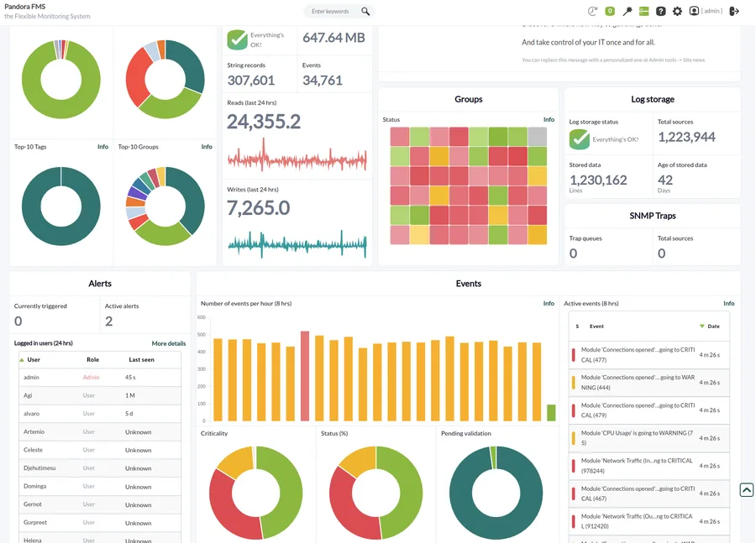The image size is (756, 543).
Task: Open the help question mark icon
Action: click(661, 11)
